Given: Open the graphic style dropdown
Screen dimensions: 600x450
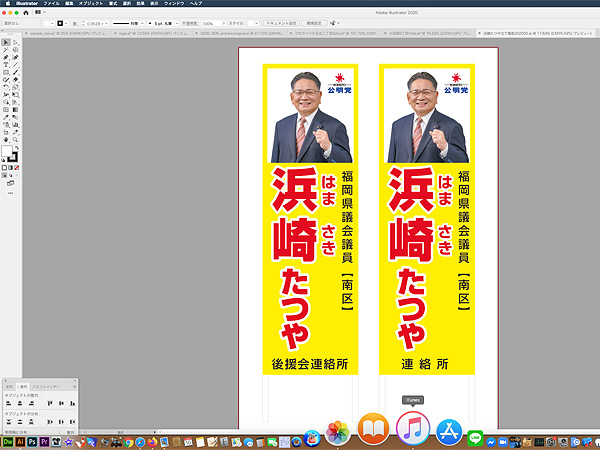Looking at the screenshot, I should pyautogui.click(x=257, y=23).
